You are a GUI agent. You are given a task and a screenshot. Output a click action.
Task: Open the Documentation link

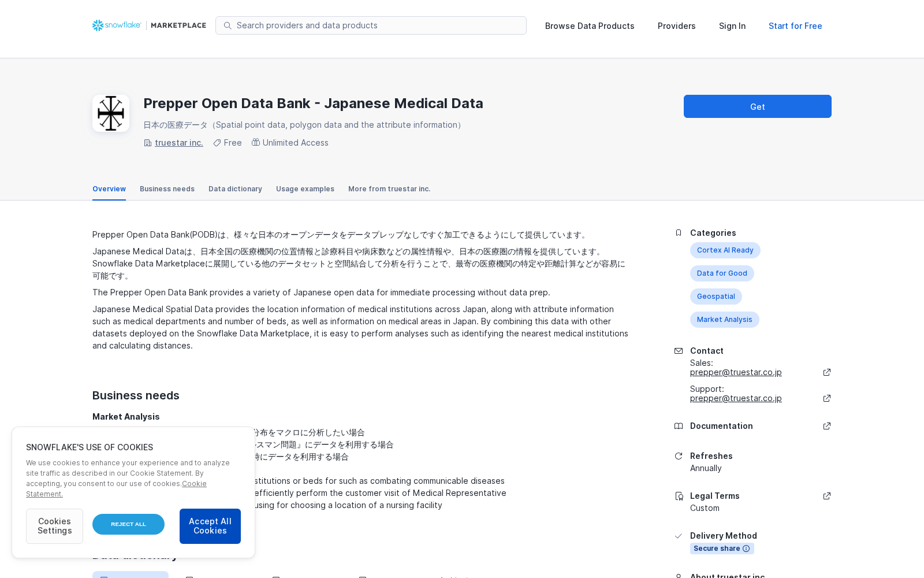[721, 426]
